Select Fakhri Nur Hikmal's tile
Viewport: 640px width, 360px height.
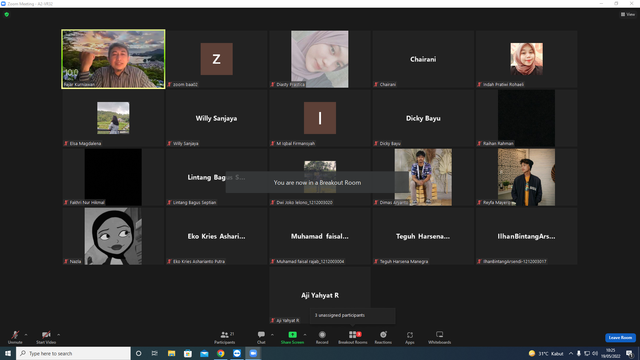coord(113,177)
